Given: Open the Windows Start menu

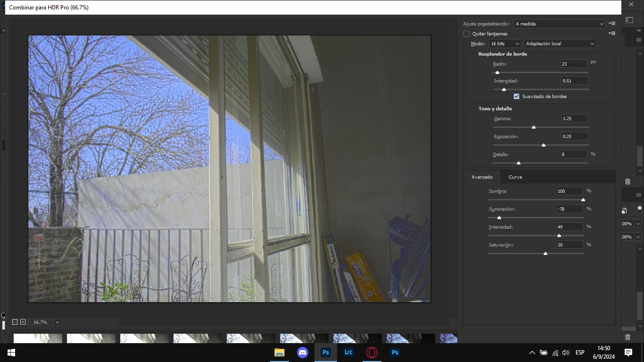Looking at the screenshot, I should (11, 353).
